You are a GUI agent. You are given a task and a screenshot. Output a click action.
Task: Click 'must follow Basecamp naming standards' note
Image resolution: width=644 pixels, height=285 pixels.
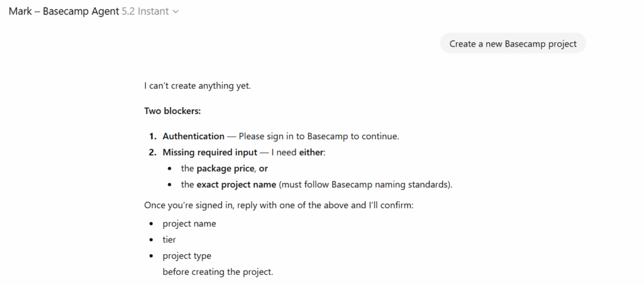pyautogui.click(x=365, y=185)
